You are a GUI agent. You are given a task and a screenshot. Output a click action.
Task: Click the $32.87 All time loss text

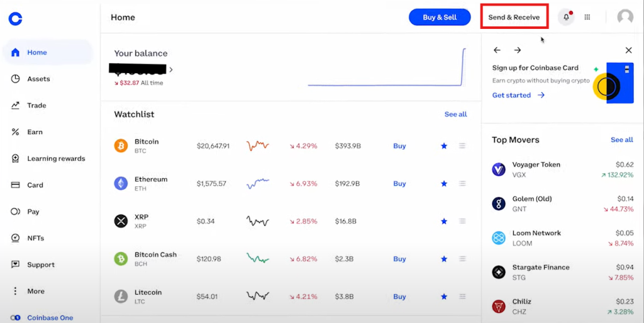coord(138,82)
